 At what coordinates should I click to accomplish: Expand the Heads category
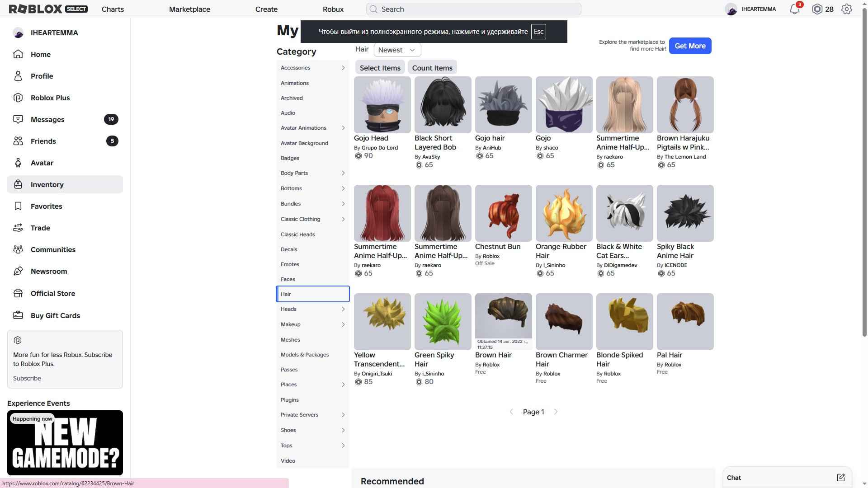pyautogui.click(x=312, y=309)
